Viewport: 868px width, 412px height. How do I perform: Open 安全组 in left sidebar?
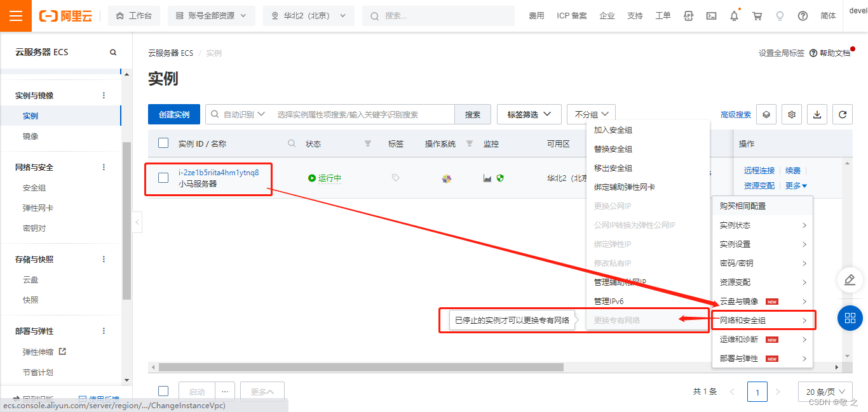tap(34, 188)
